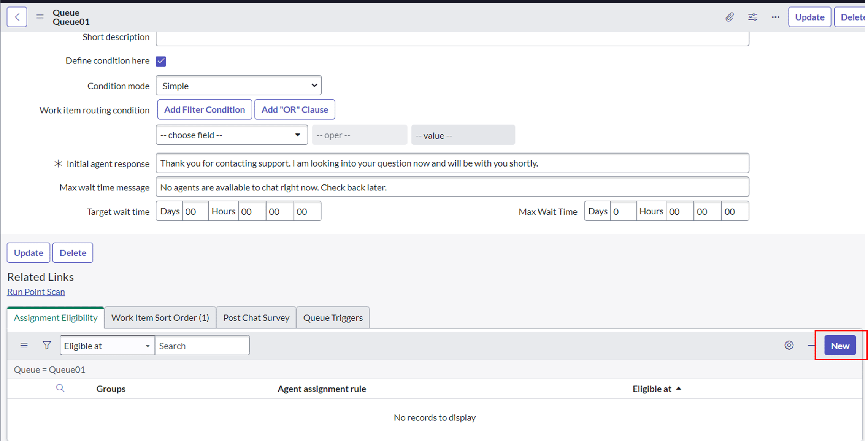
Task: Uncheck the Define condition here checkbox
Action: pyautogui.click(x=161, y=61)
